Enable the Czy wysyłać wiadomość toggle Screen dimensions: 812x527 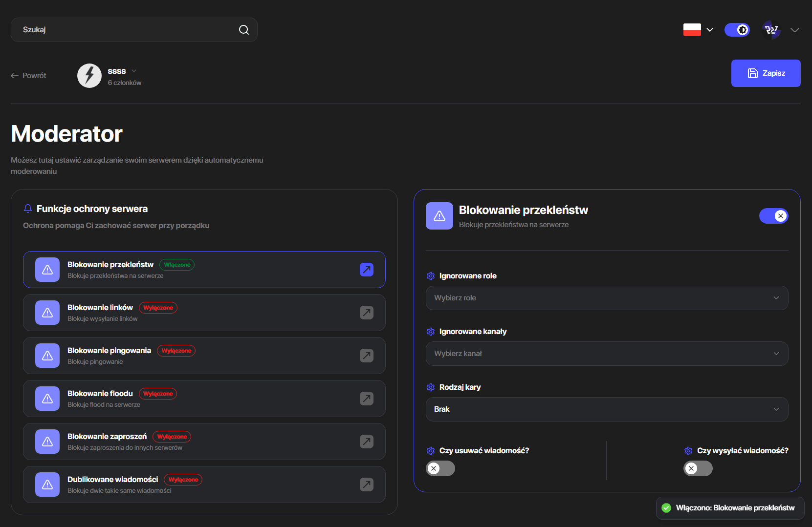(698, 468)
